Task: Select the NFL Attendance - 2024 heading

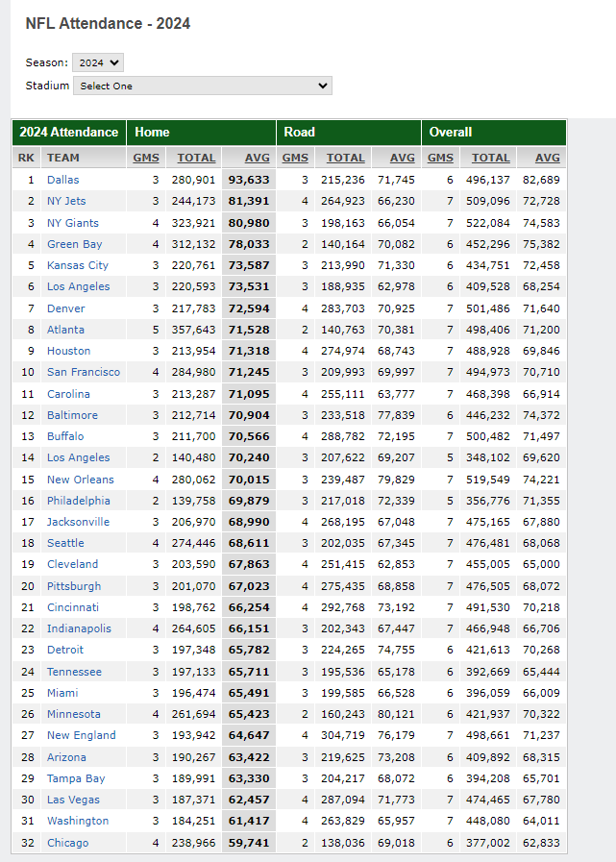Action: tap(108, 24)
